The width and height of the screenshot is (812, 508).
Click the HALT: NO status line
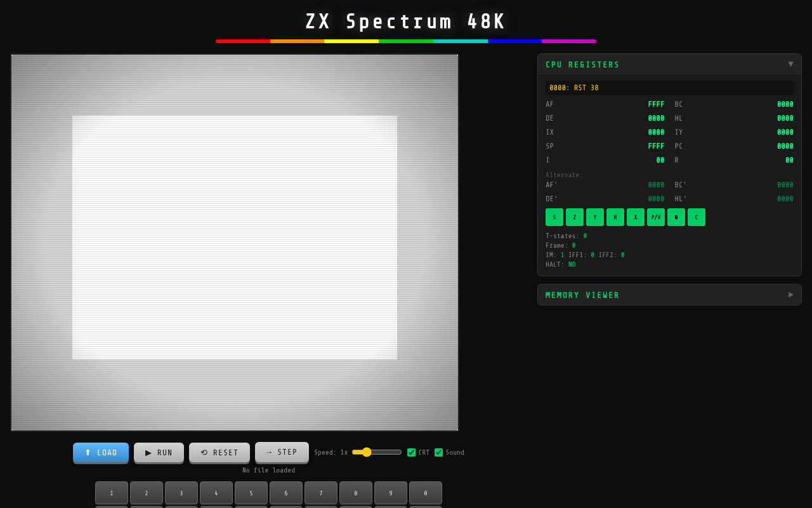561,265
